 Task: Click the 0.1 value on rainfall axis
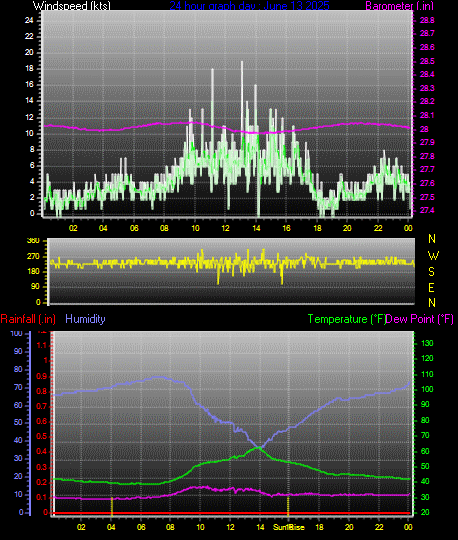pos(42,498)
